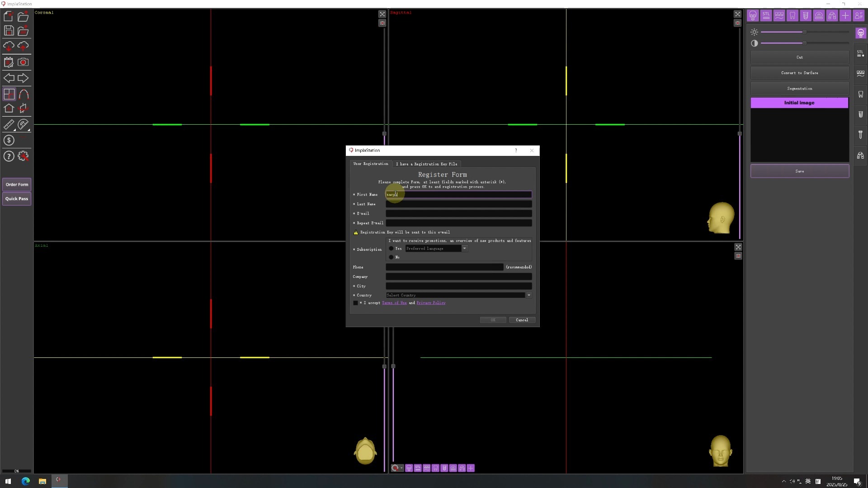Select STL side tab in right panel

pos(860,53)
